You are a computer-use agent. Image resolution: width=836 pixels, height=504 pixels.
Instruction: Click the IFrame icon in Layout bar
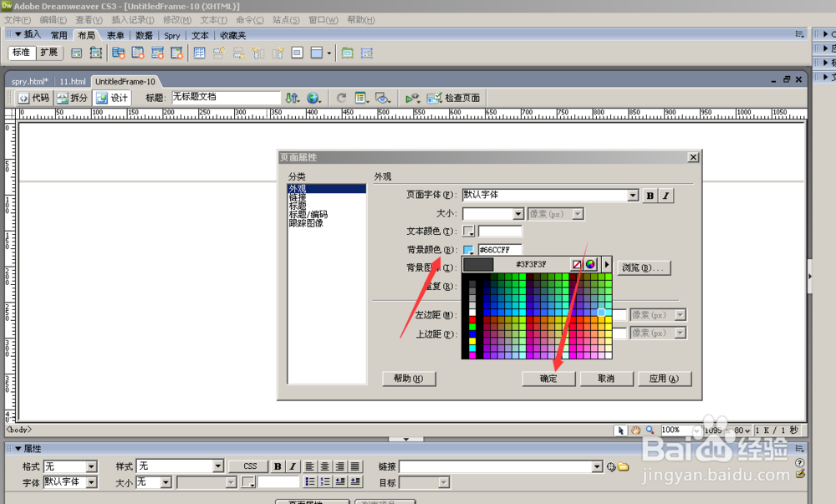(x=298, y=53)
